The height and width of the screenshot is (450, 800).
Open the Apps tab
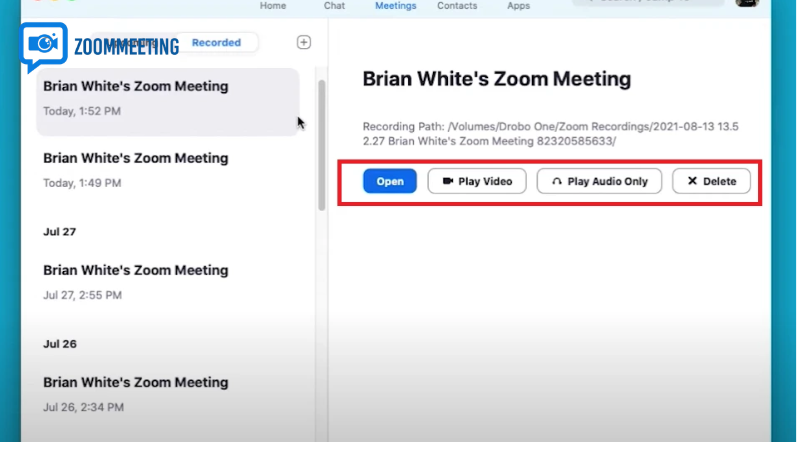(518, 6)
